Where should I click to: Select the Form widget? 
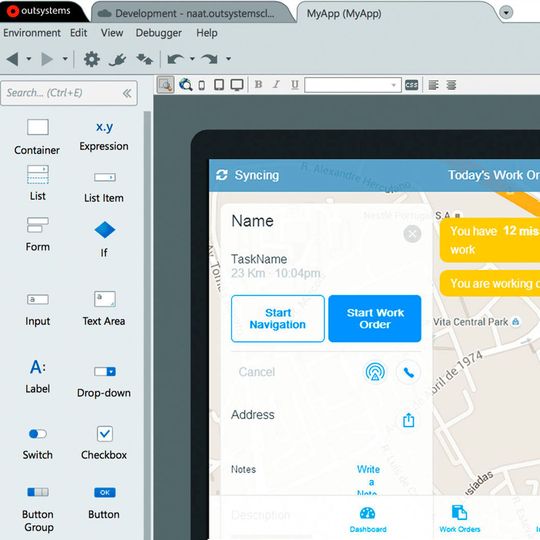tap(38, 234)
